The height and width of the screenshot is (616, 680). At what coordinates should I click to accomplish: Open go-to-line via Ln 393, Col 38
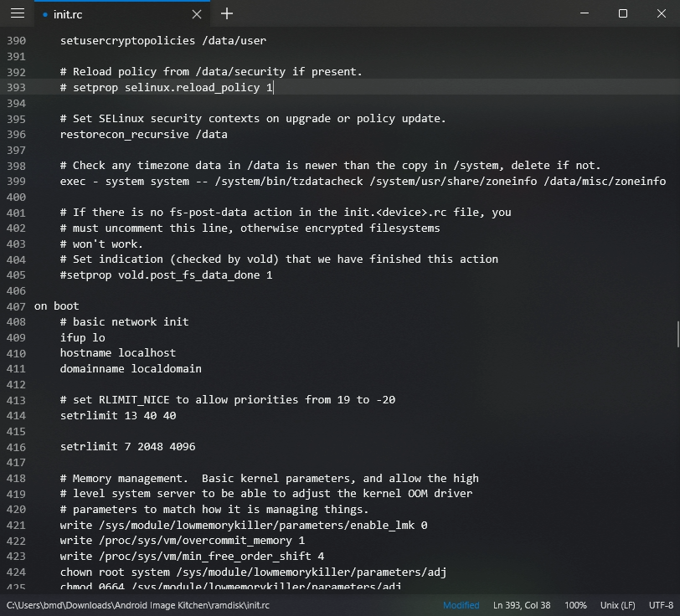click(521, 605)
